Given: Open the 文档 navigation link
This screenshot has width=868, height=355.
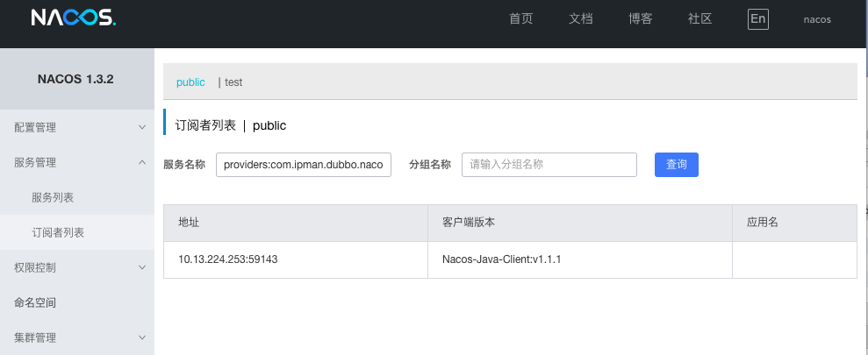Looking at the screenshot, I should [581, 19].
